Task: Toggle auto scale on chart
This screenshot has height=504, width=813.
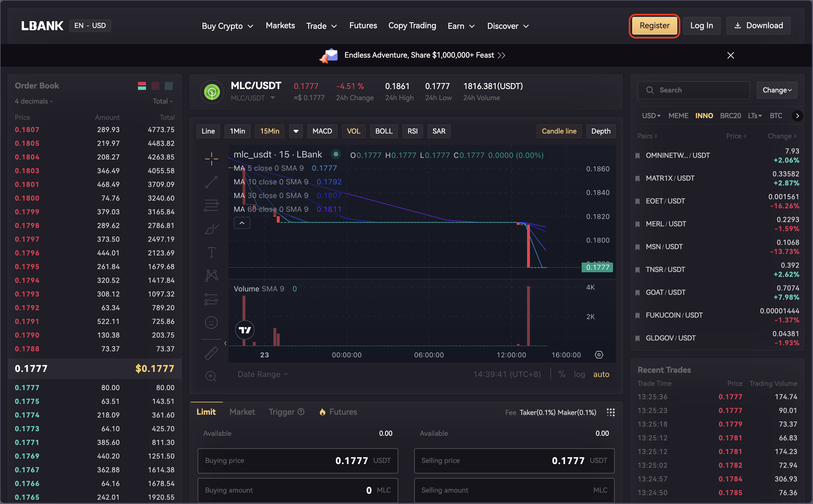Action: coord(601,374)
